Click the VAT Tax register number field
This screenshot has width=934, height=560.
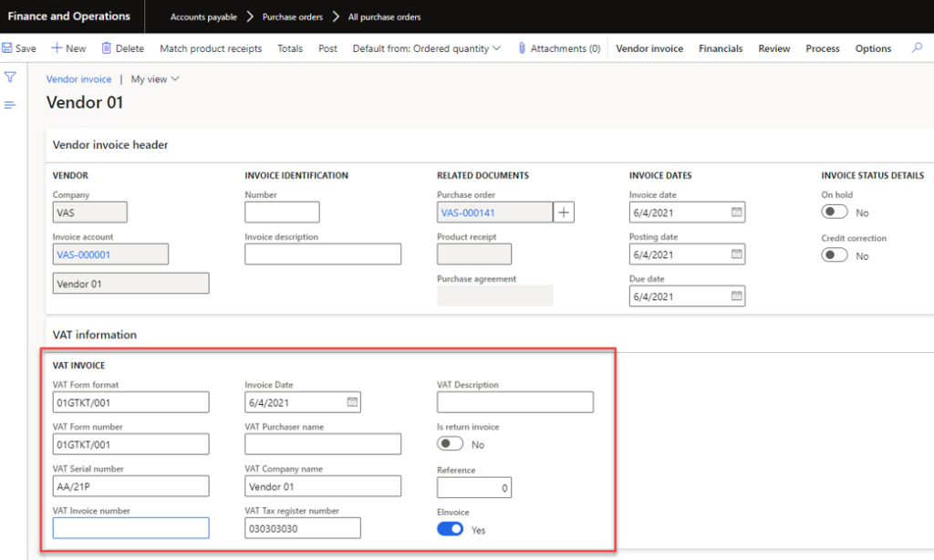303,528
